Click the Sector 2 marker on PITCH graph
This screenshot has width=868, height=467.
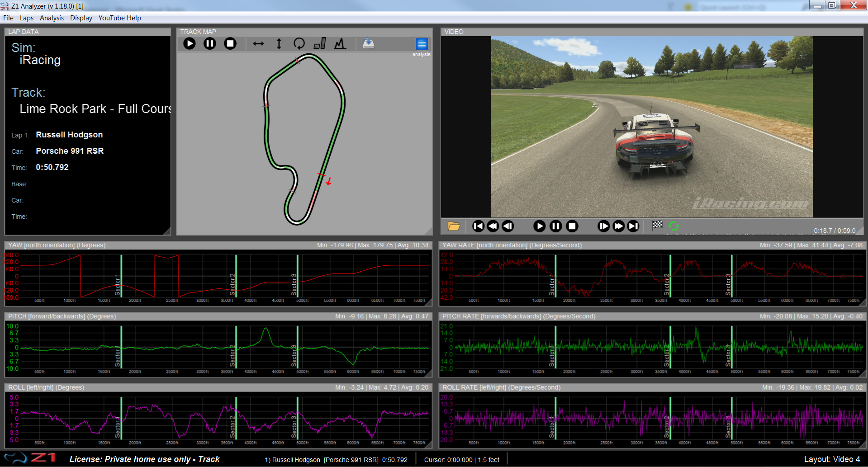[236, 347]
